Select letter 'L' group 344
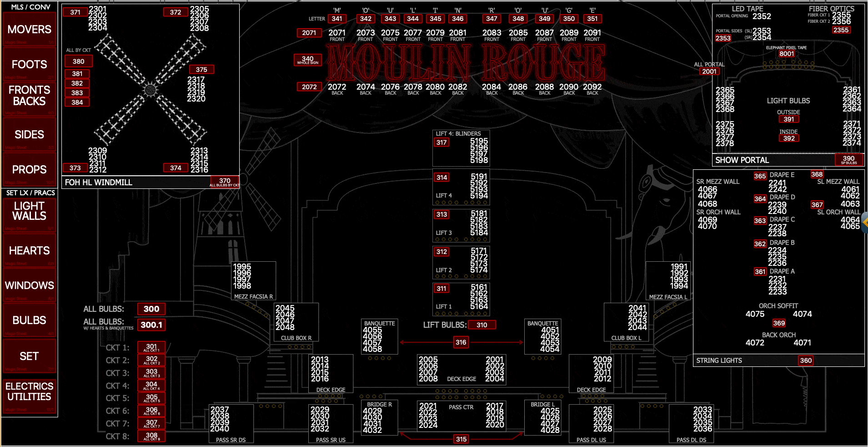This screenshot has height=447, width=868. [x=413, y=19]
